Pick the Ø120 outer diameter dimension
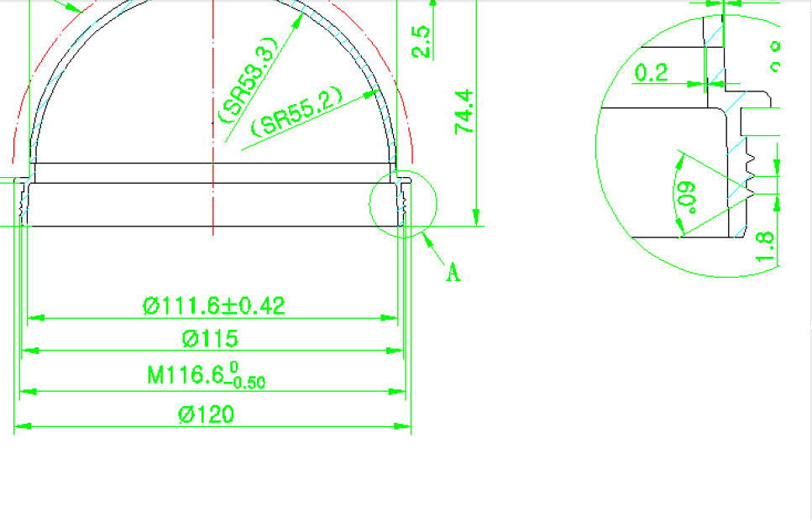812x521 pixels. [207, 414]
